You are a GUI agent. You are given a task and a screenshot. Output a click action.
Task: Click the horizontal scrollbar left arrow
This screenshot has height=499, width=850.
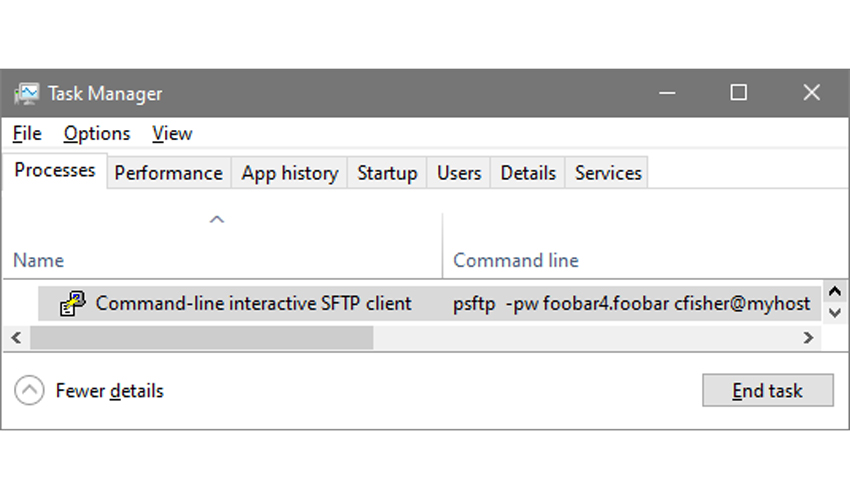click(16, 338)
